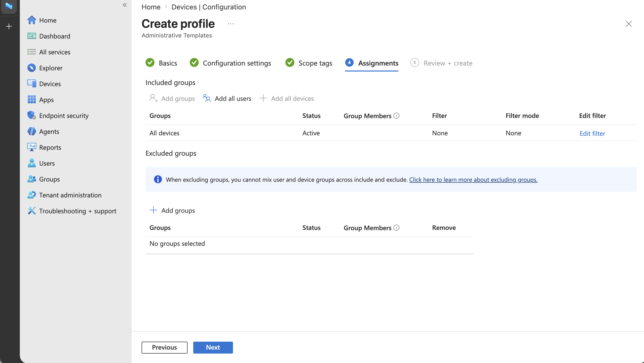Go to the Basics step
Image resolution: width=644 pixels, height=363 pixels.
[161, 63]
